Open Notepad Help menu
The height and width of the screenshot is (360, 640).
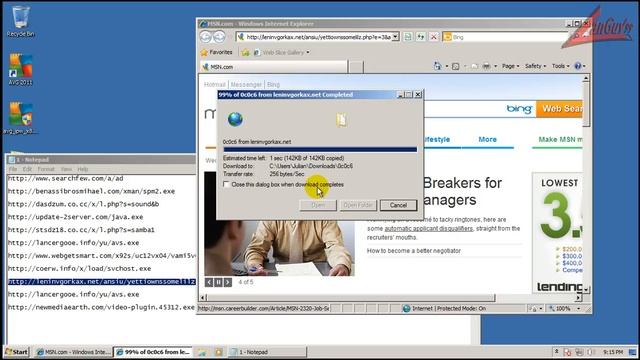(83, 169)
